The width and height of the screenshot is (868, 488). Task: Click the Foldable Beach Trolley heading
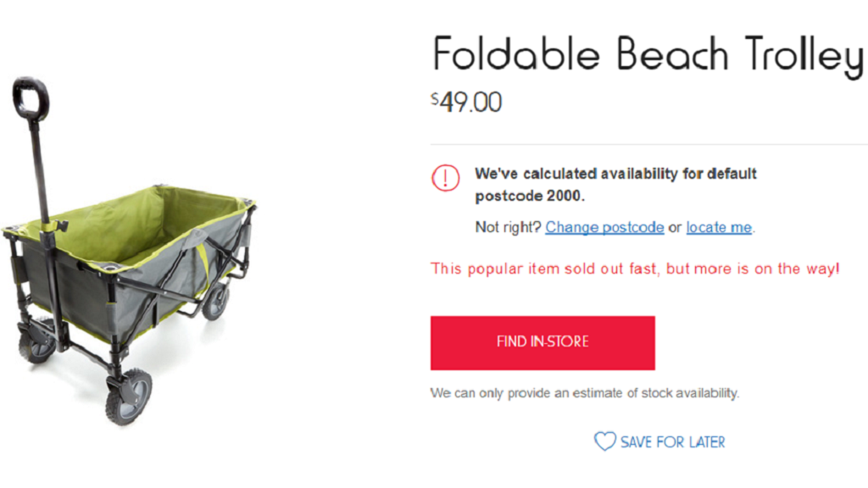point(649,54)
